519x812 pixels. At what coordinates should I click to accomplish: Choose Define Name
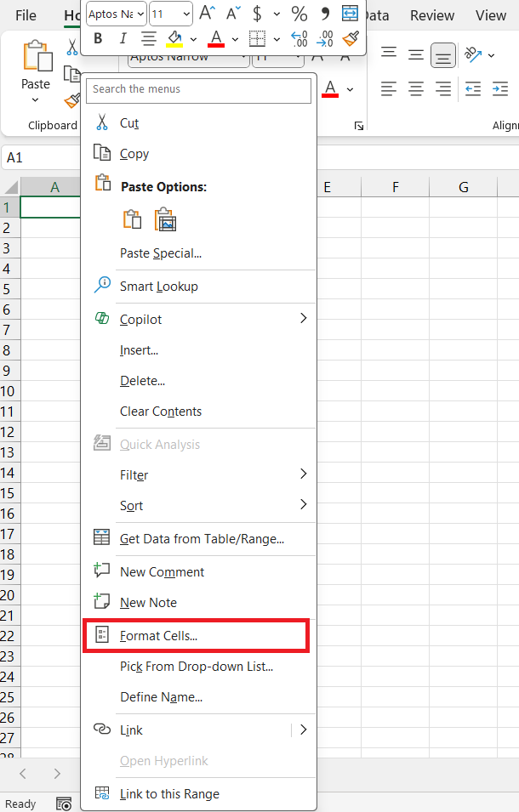(199, 696)
